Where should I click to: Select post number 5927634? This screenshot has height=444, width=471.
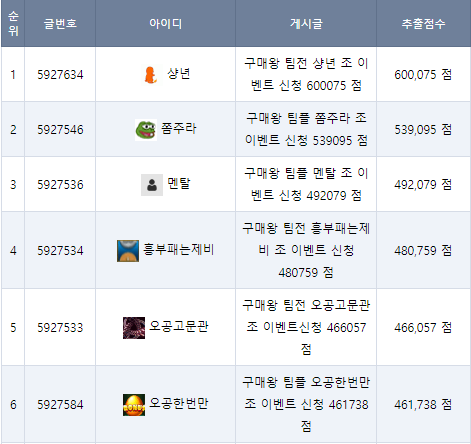pos(60,75)
